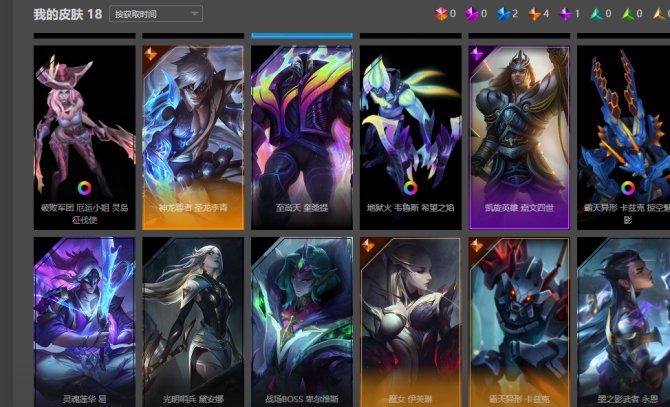
Task: Open the 墨之影武者 永恩 skin card
Action: pyautogui.click(x=623, y=322)
